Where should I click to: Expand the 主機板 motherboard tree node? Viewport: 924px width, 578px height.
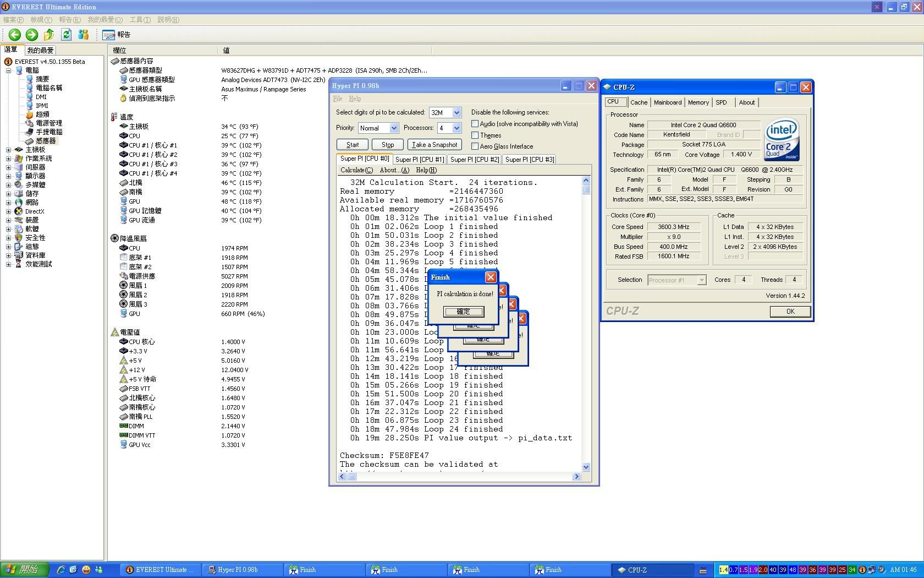[8, 150]
